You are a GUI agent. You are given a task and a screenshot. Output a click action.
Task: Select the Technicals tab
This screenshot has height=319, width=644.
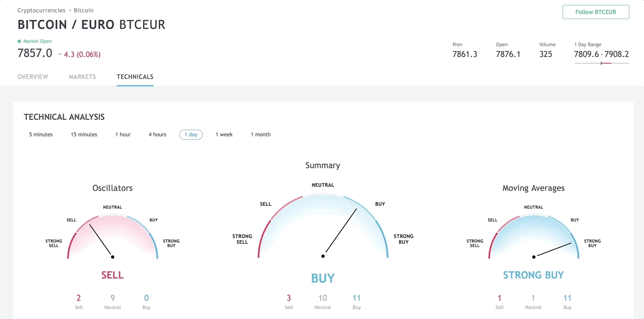pos(135,77)
